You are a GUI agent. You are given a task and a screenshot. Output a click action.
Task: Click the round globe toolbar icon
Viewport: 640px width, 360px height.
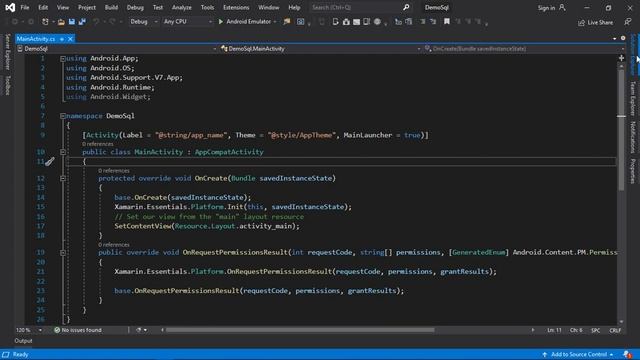377,22
